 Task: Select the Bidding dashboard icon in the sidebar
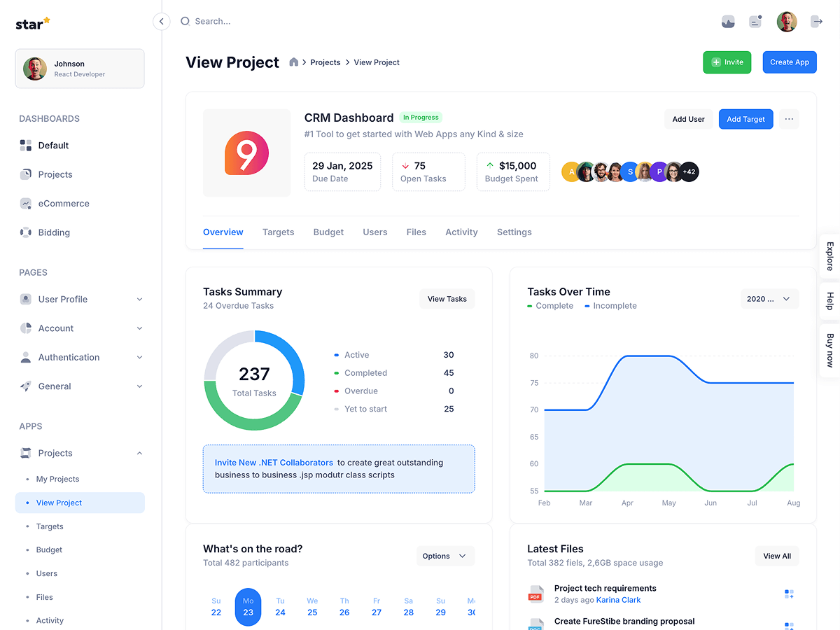[x=26, y=232]
